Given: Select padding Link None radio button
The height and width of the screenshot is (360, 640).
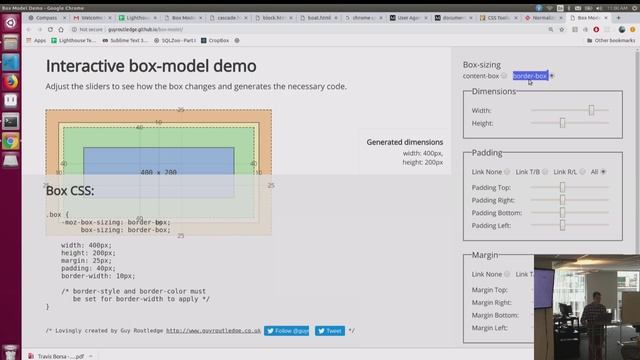Looking at the screenshot, I should 507,172.
